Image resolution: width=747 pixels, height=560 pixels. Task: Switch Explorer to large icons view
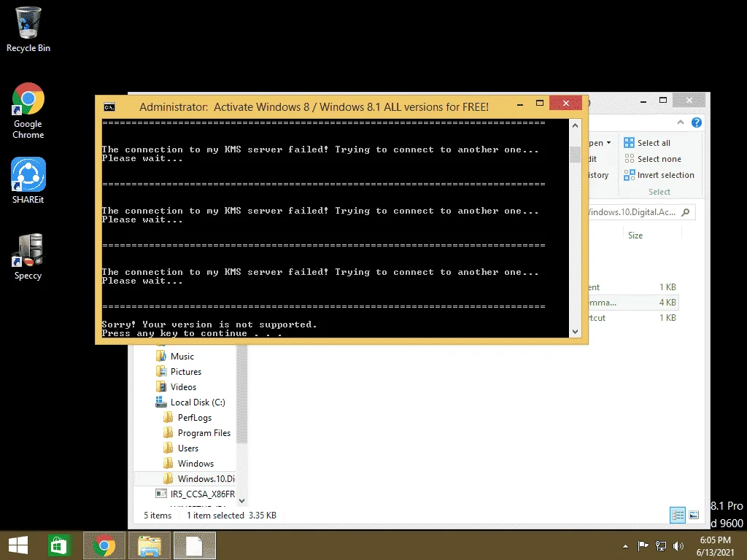[694, 515]
